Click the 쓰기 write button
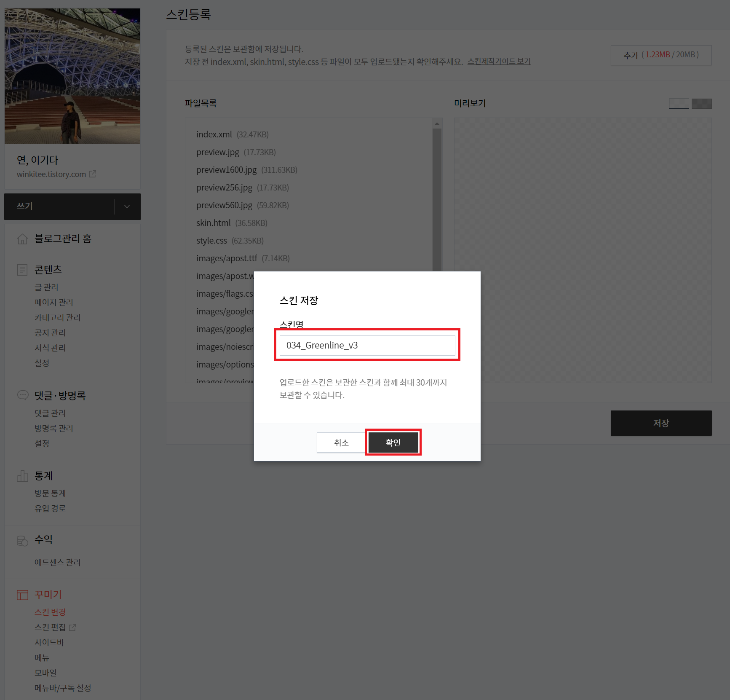The height and width of the screenshot is (700, 730). [59, 207]
